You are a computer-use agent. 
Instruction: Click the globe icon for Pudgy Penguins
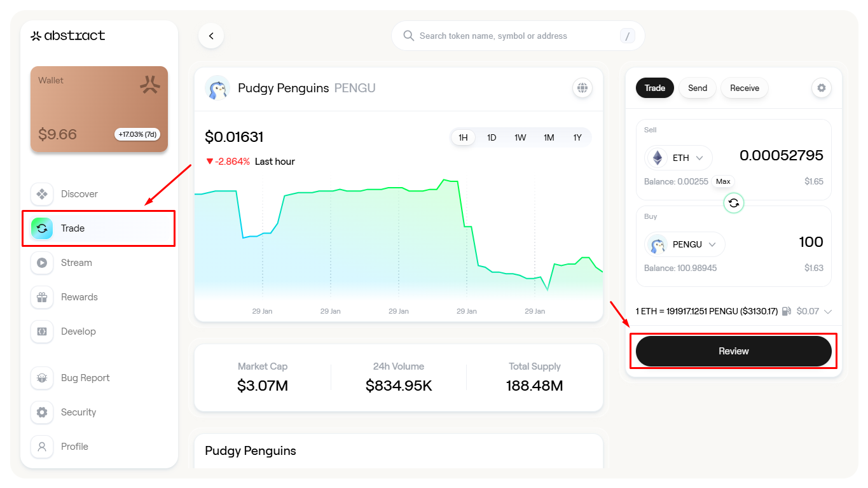(x=582, y=88)
